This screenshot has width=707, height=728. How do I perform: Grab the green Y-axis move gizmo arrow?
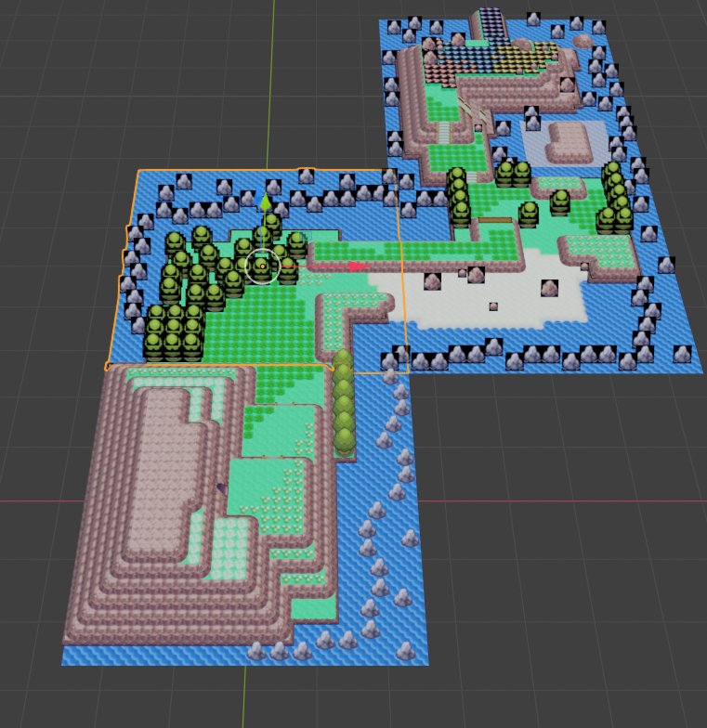(x=266, y=202)
